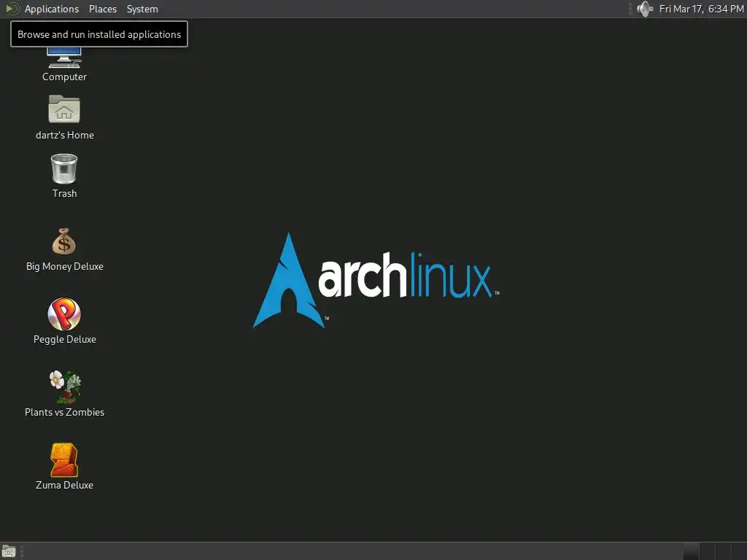Select the Computer desktop icon
747x560 pixels.
[64, 58]
